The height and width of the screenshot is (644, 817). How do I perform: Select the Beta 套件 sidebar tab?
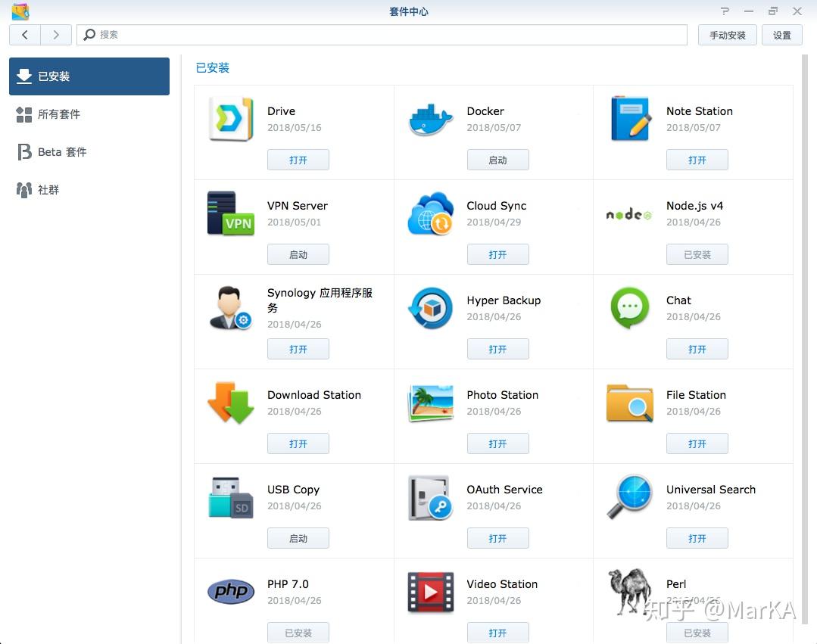(89, 152)
